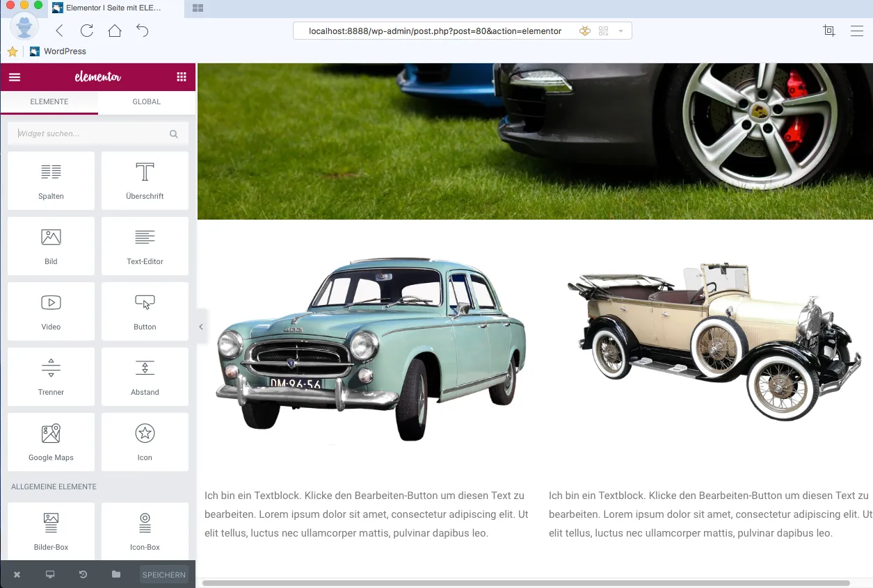This screenshot has width=873, height=588.
Task: Select the Bilder-Box widget
Action: point(51,531)
